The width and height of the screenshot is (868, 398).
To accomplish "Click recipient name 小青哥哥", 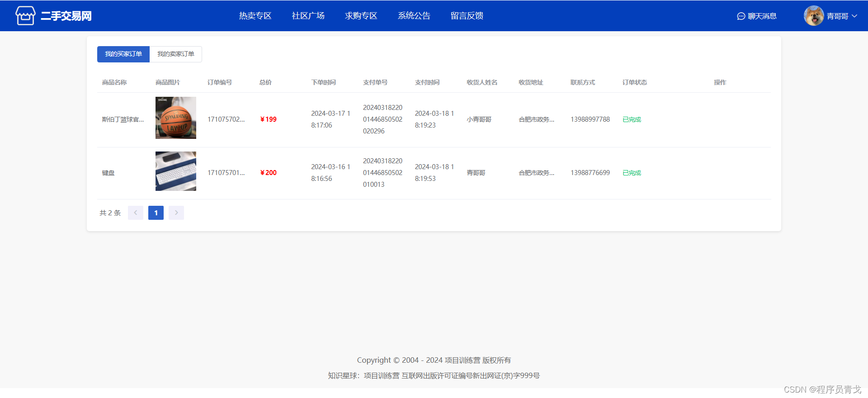I will click(x=479, y=119).
